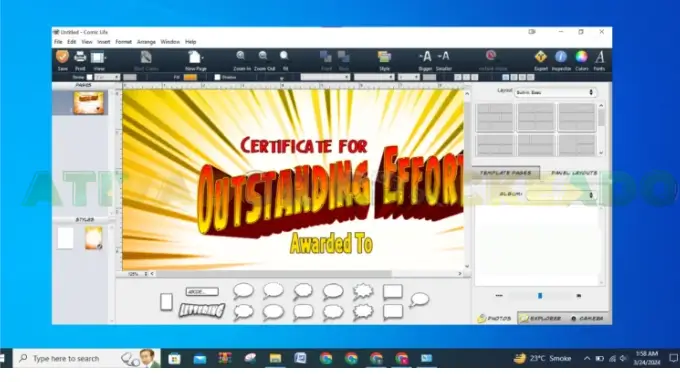Open the stroke width dropdown
680x382 pixels.
pyautogui.click(x=107, y=77)
